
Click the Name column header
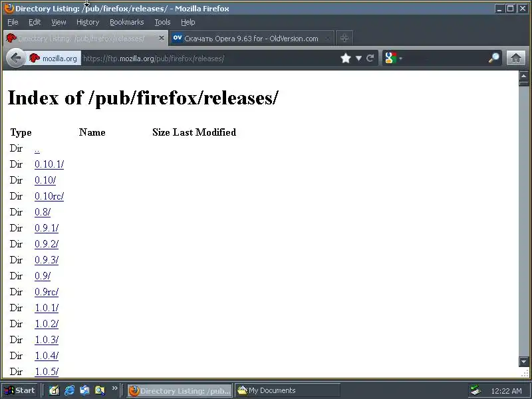click(92, 132)
